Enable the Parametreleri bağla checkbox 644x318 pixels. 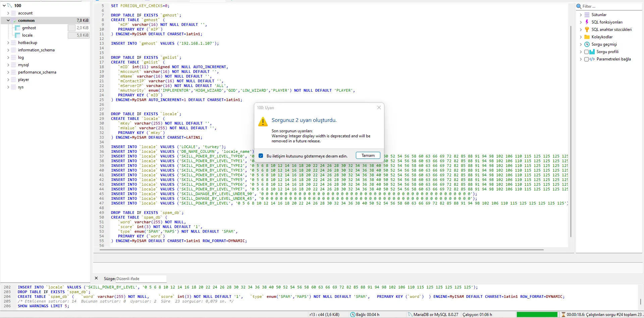click(586, 59)
